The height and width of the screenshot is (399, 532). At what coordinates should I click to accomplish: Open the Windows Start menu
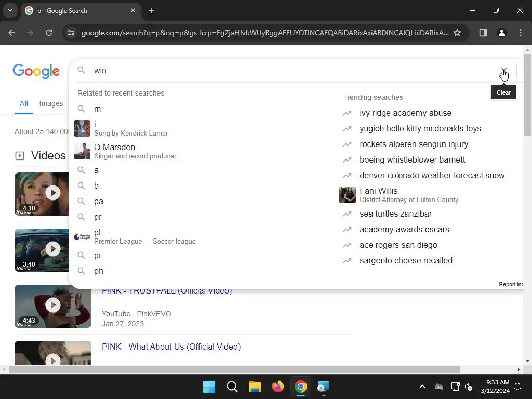tap(209, 387)
